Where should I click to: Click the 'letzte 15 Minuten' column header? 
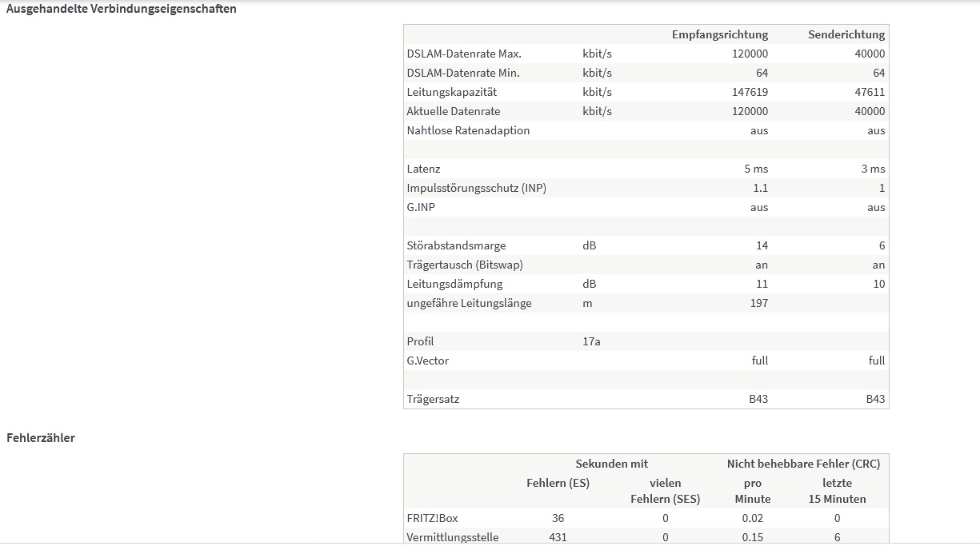[x=837, y=491]
